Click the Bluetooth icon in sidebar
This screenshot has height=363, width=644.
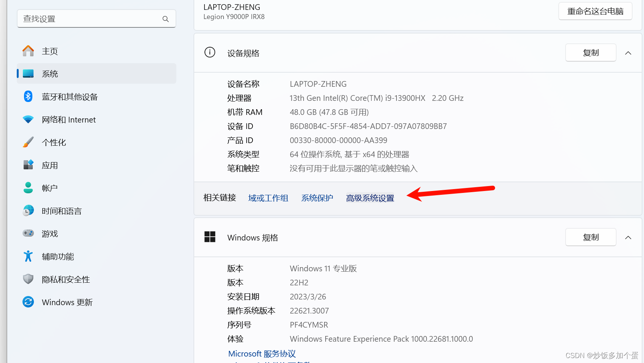[28, 96]
